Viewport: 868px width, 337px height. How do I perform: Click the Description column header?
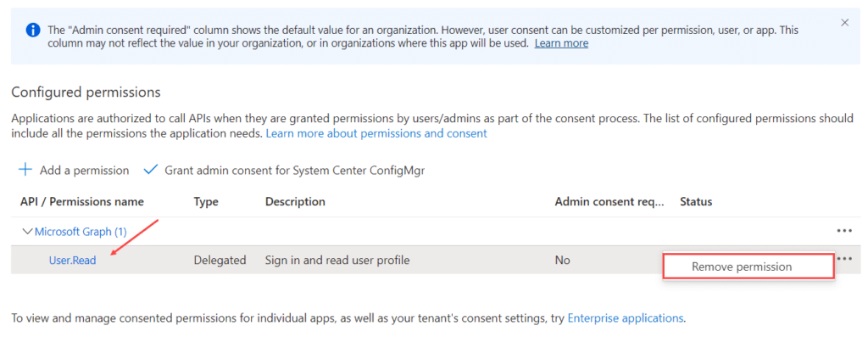click(x=295, y=202)
